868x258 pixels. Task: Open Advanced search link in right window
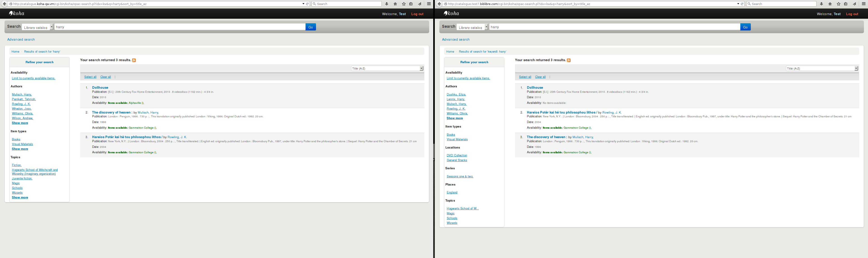pos(456,40)
